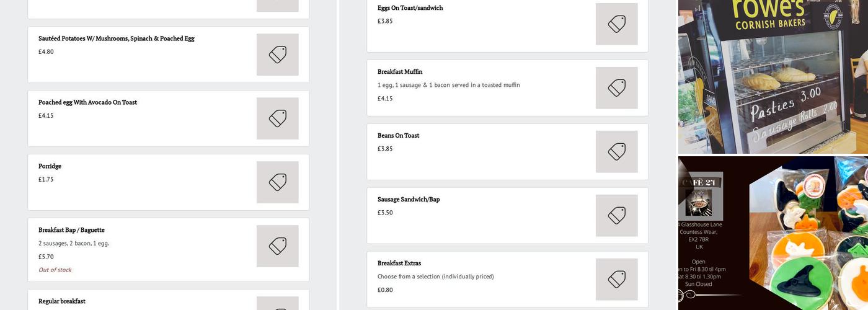868x310 pixels.
Task: Click the Eggs On Toast/sandwich title
Action: tap(410, 8)
